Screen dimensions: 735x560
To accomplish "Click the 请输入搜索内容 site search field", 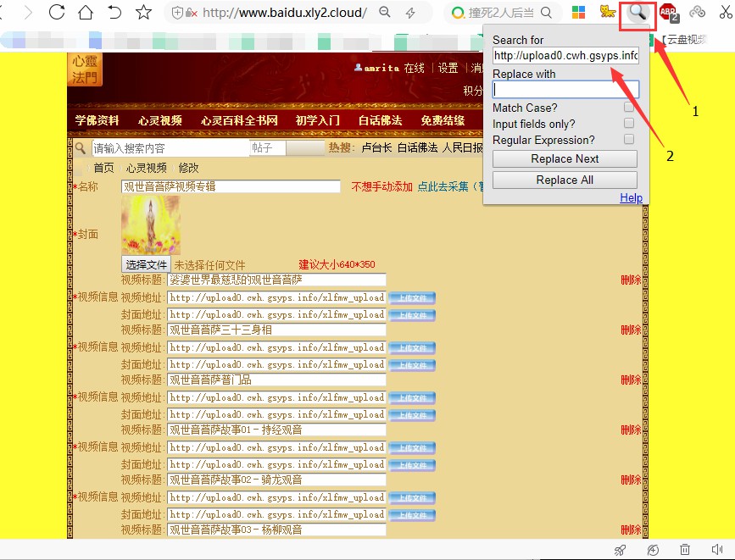I will [x=170, y=148].
